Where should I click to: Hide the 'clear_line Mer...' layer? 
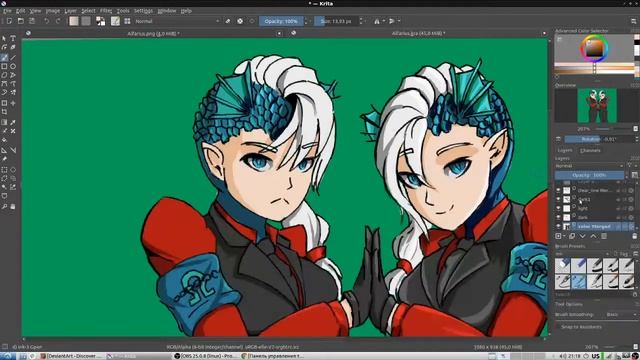point(558,190)
